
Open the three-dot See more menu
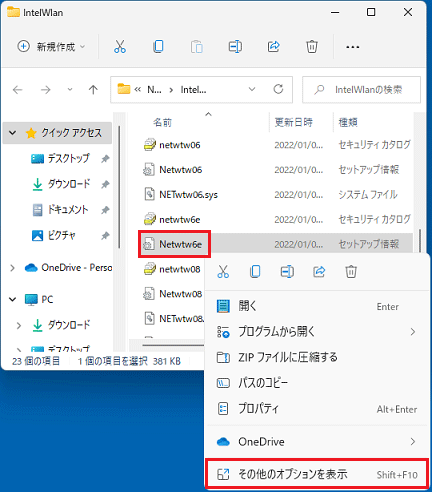(352, 47)
